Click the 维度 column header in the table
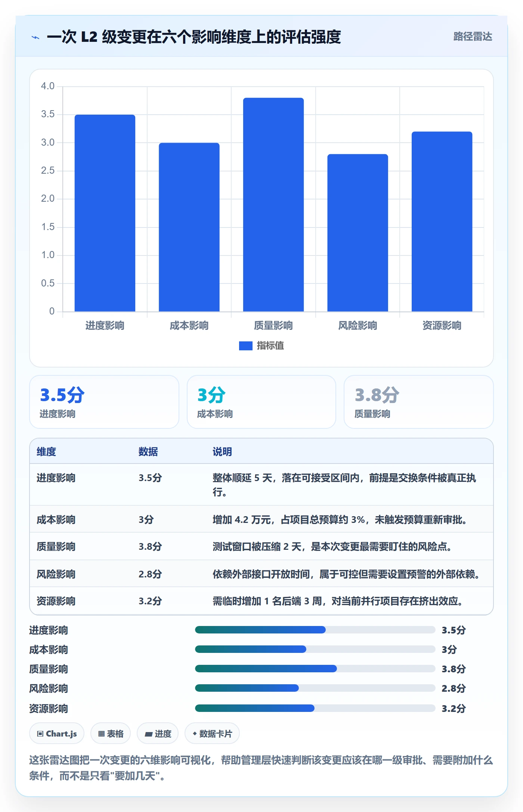The width and height of the screenshot is (523, 812). pyautogui.click(x=46, y=452)
